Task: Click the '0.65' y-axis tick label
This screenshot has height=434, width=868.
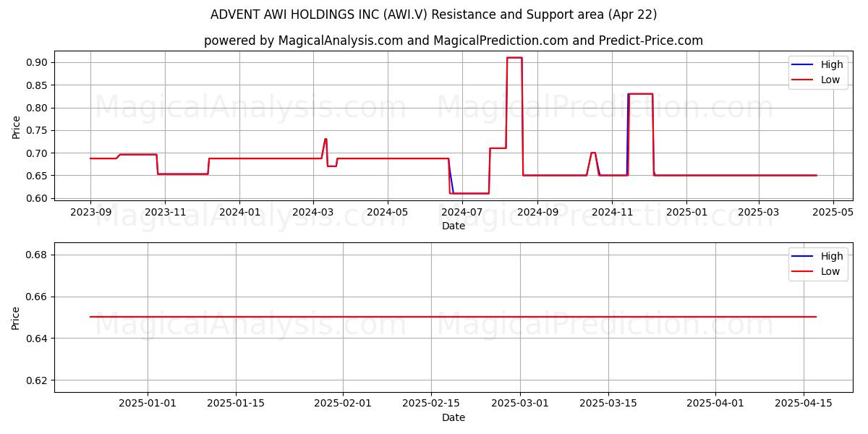Action: coord(38,176)
